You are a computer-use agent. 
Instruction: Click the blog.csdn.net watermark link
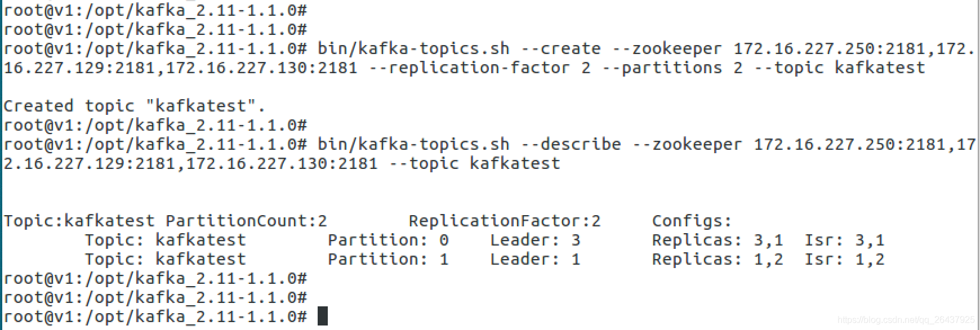pyautogui.click(x=906, y=320)
